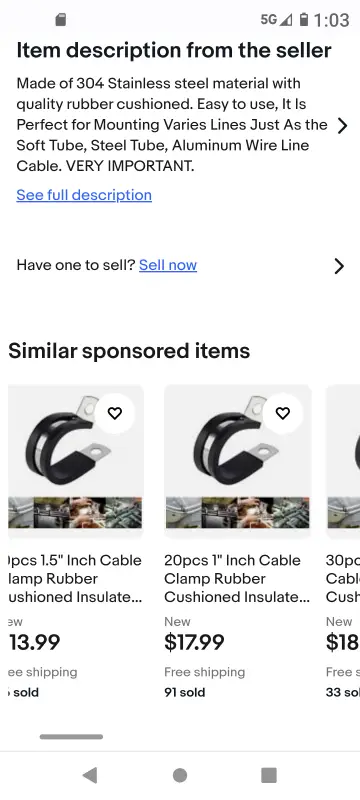Open the 1.5" Inch Cable Clamp product image
This screenshot has height=800, width=360.
pyautogui.click(x=75, y=461)
